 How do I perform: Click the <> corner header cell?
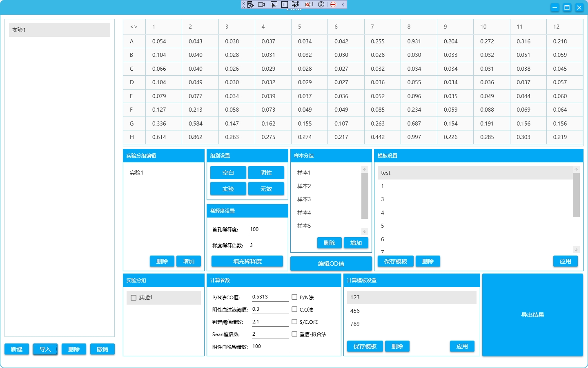pos(134,27)
